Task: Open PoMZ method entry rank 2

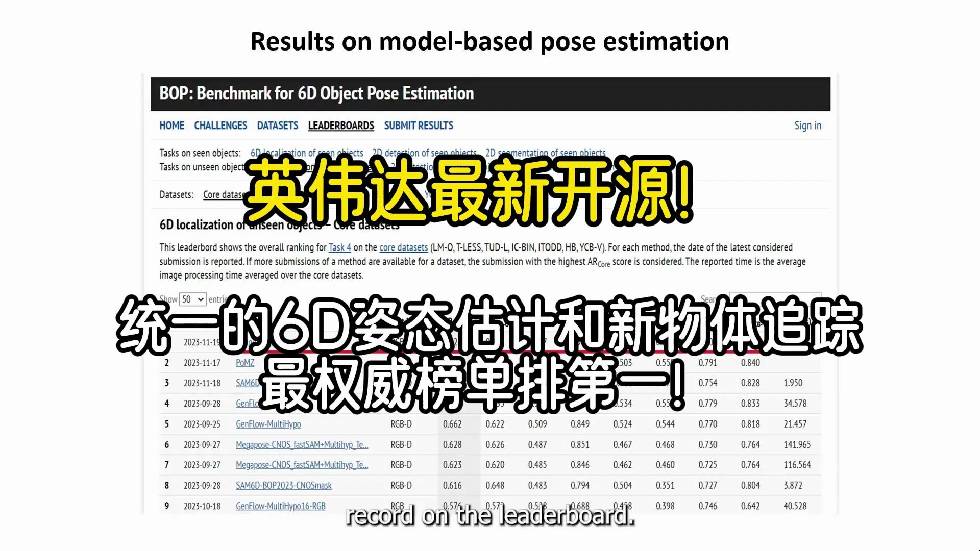Action: (x=244, y=363)
